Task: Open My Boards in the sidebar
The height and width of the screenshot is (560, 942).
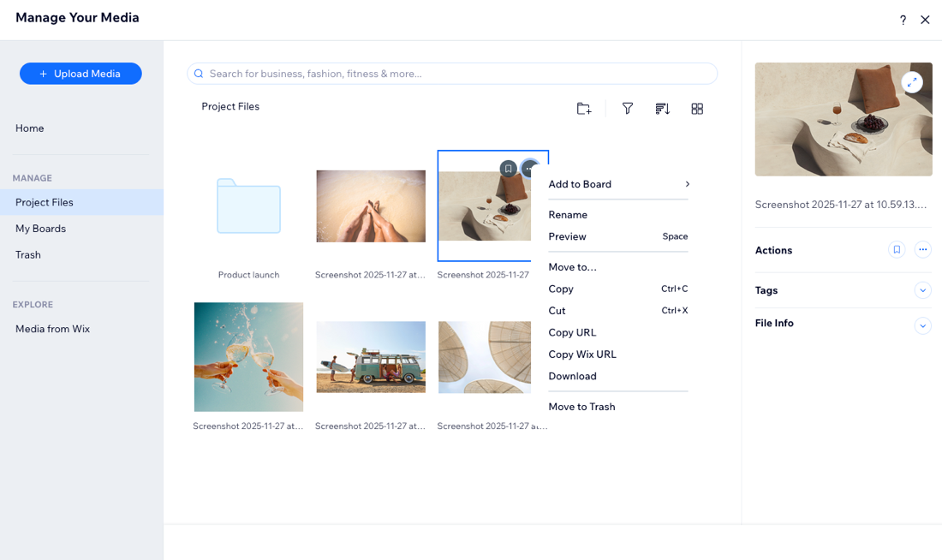Action: click(x=42, y=229)
